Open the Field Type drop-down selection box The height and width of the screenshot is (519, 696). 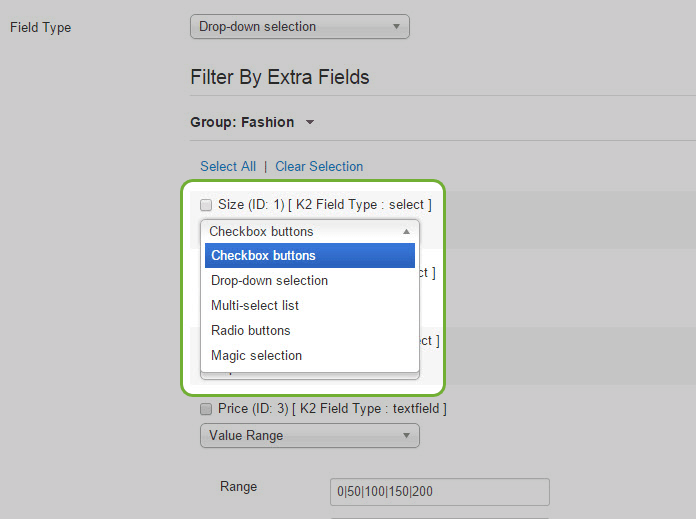300,27
